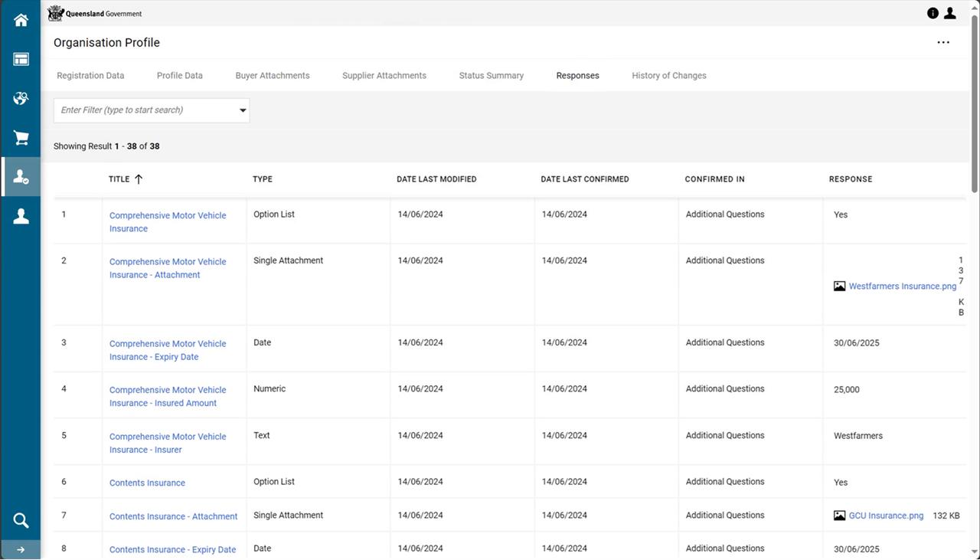Open Comprehensive Motor Vehicle Insurance - Expiry Date
The image size is (980, 560).
tap(168, 350)
